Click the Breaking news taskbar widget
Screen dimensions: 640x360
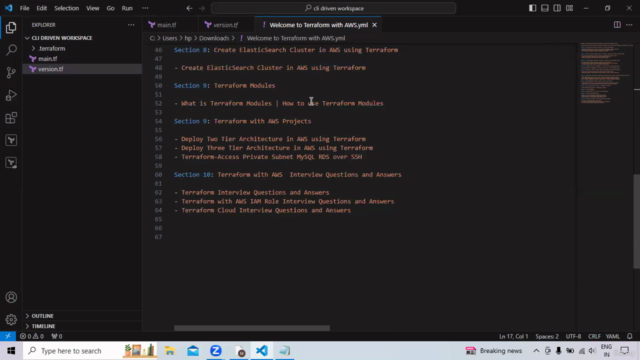click(x=494, y=351)
